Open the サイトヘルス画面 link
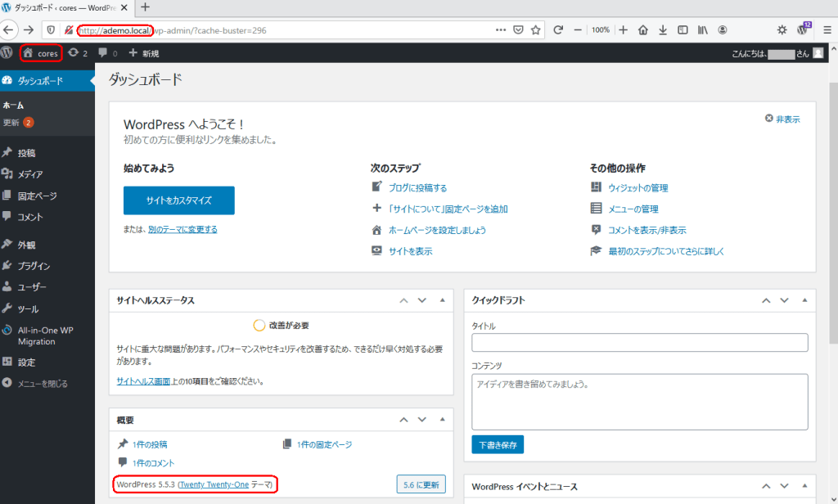 click(143, 381)
